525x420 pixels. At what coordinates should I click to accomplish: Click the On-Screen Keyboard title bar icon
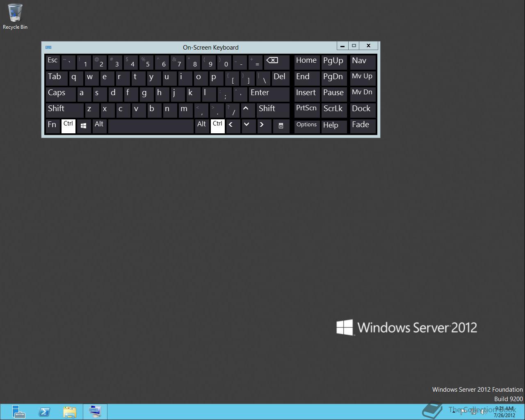[48, 47]
